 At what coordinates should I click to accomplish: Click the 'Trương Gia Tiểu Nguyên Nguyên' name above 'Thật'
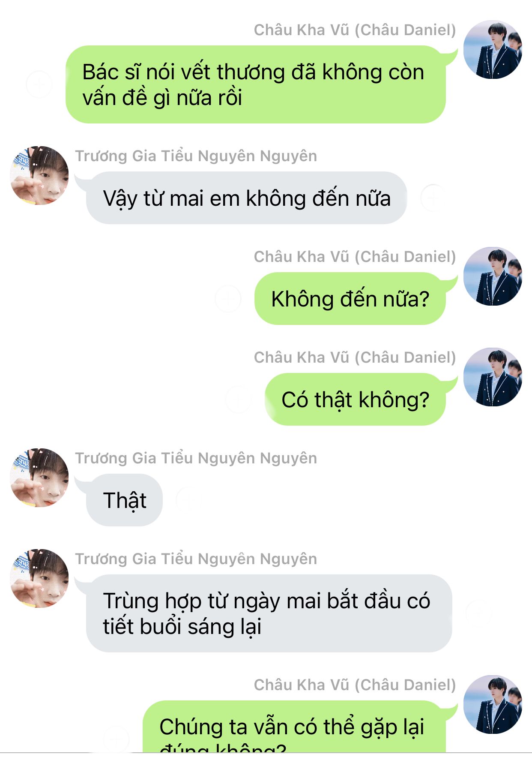[196, 458]
